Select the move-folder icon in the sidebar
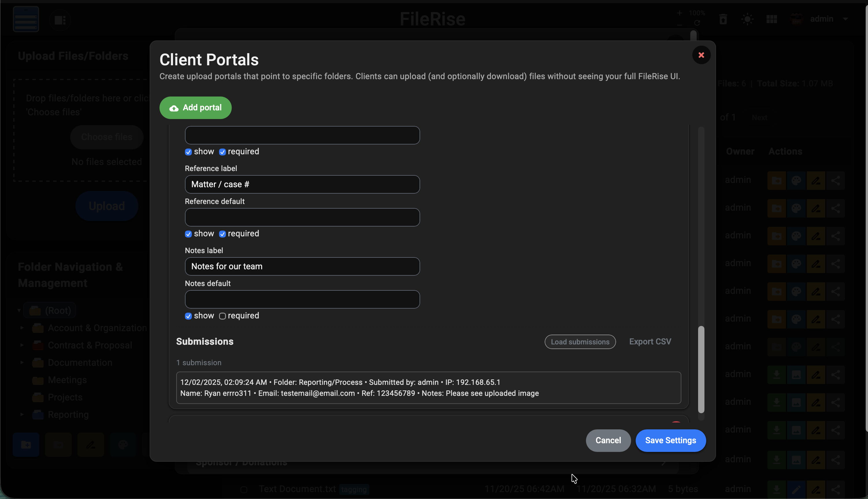Screen dimensions: 868x499 [x=58, y=444]
